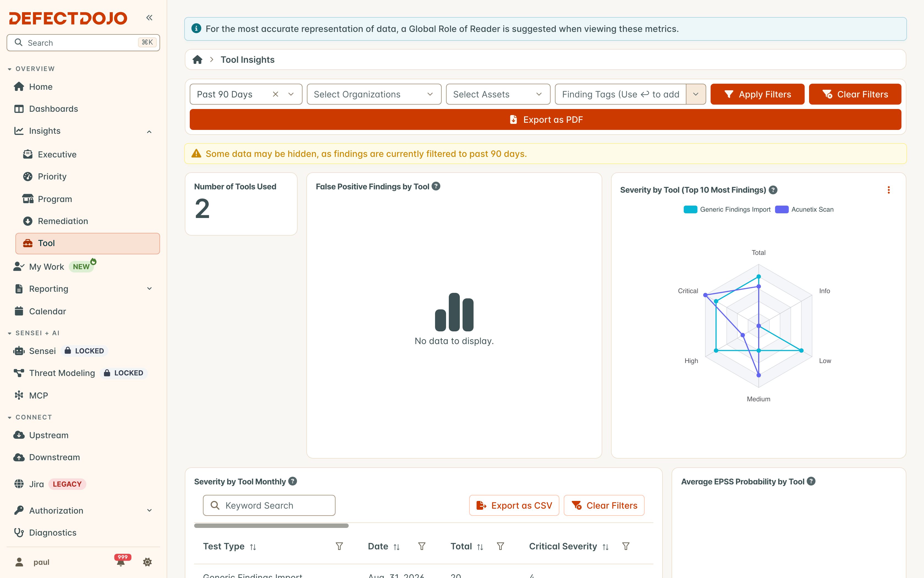Go to Dashboards in sidebar

point(83,109)
